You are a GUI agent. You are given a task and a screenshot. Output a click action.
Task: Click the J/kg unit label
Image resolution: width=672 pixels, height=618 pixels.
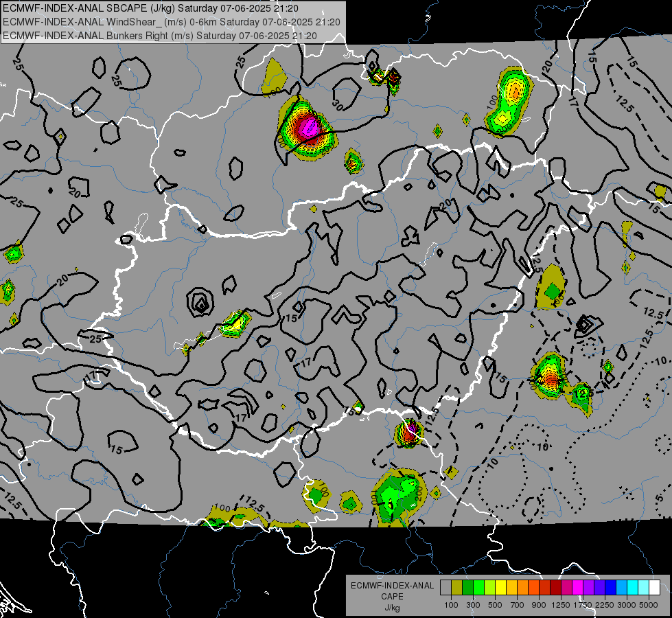click(392, 608)
